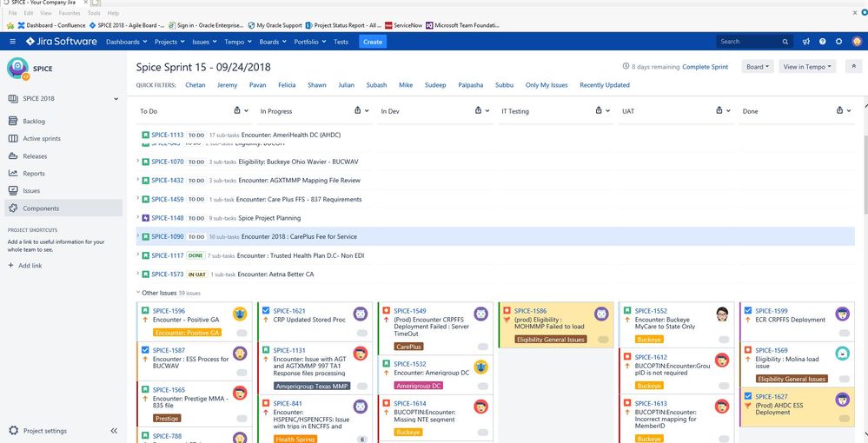Toggle the Only My Issues quick filter
The width and height of the screenshot is (868, 443).
pyautogui.click(x=547, y=85)
